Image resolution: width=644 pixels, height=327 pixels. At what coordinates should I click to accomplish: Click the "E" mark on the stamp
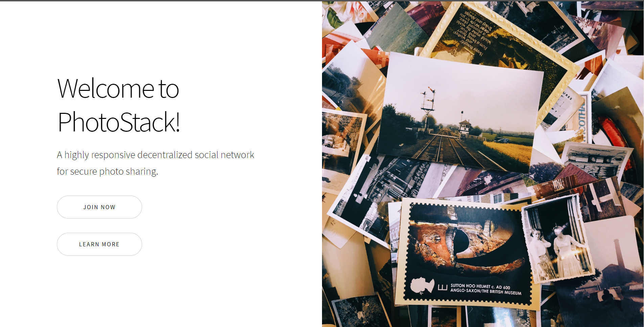coord(442,287)
